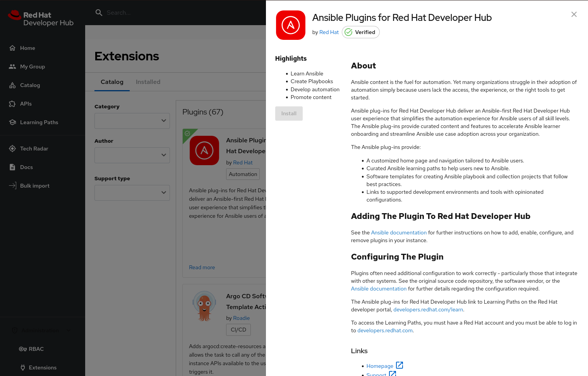
Task: Click the My Group people icon
Action: click(12, 67)
